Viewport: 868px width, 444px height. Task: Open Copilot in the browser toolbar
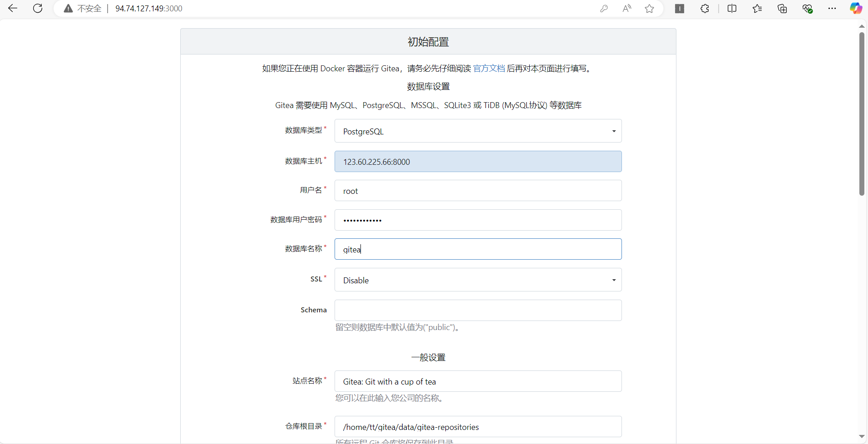pos(856,8)
